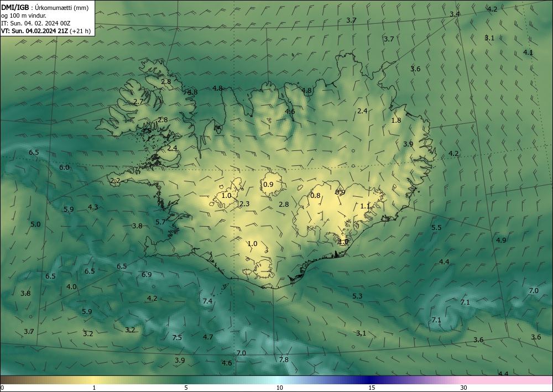This screenshot has width=553, height=392.
Task: Select the 4.7 value label
Action: tap(208, 337)
